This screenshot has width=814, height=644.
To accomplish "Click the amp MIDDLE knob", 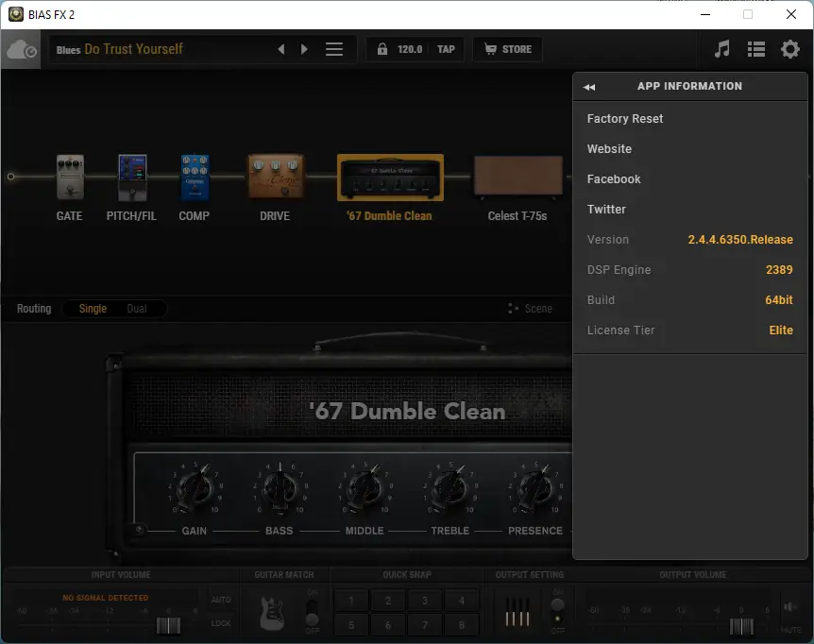I will point(365,488).
